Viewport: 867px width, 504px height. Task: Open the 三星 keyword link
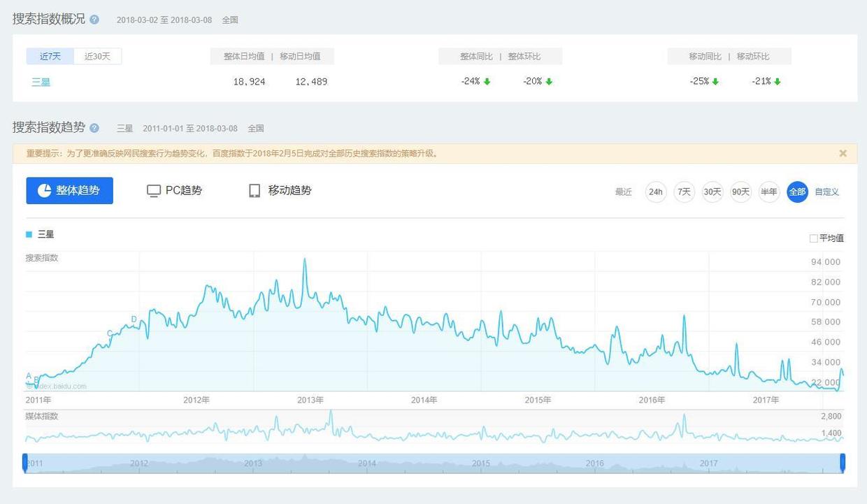[41, 82]
